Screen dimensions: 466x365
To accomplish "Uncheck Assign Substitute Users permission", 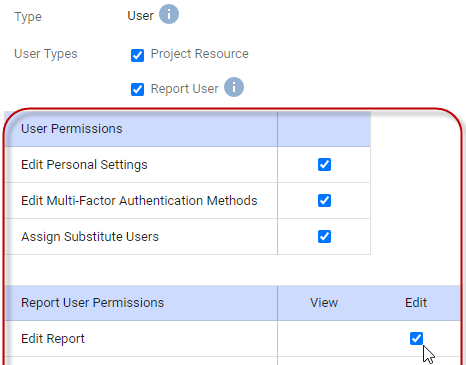I will [324, 237].
